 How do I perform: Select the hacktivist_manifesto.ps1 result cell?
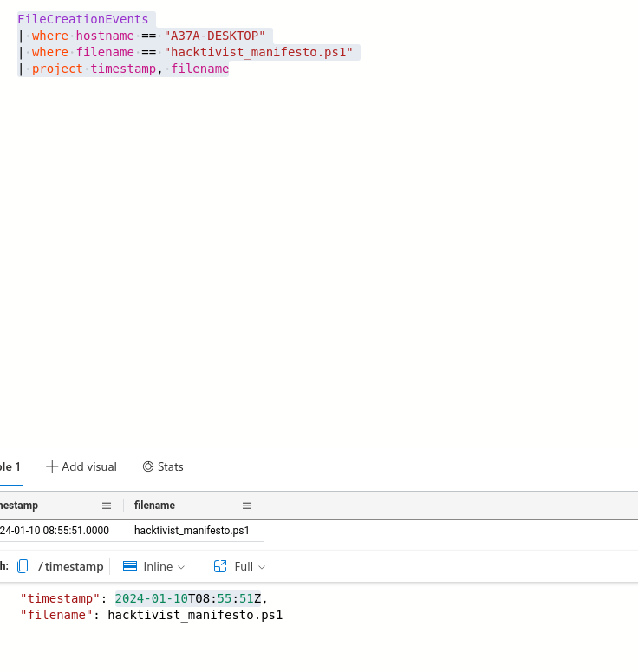pyautogui.click(x=192, y=530)
